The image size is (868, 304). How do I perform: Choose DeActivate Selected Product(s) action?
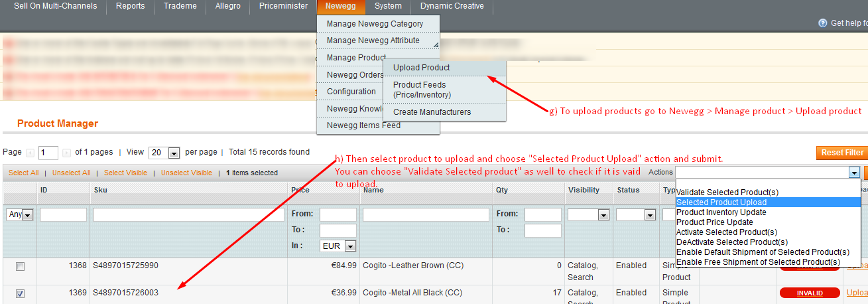[x=768, y=242]
